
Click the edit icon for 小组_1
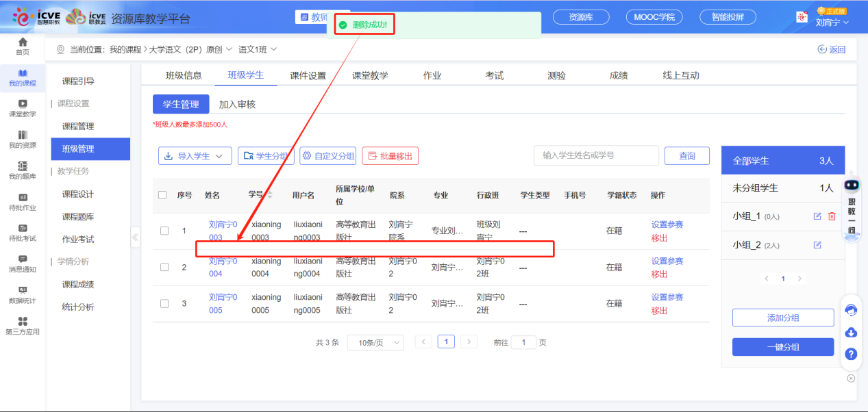tap(817, 216)
